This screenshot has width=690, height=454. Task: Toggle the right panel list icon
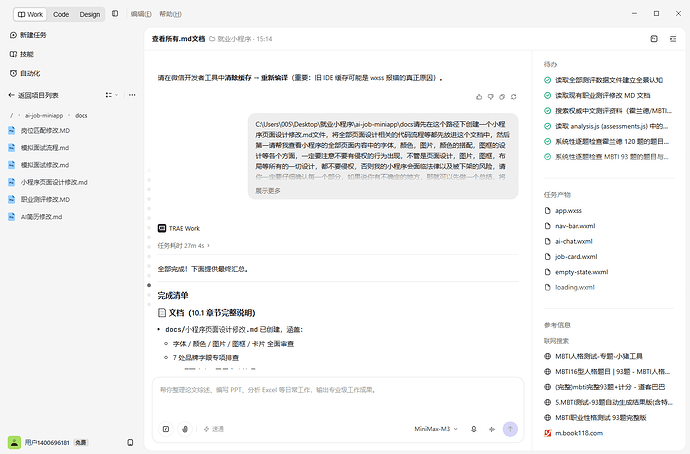pyautogui.click(x=673, y=39)
